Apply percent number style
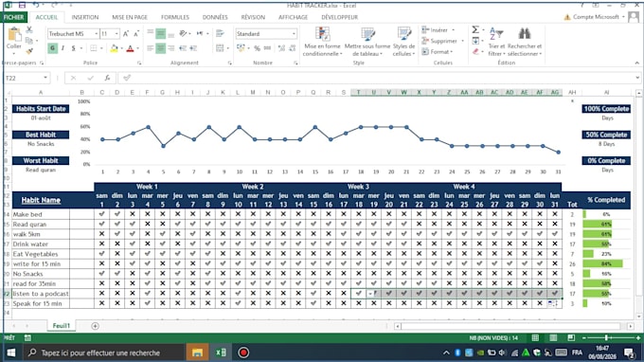The width and height of the screenshot is (644, 362). pyautogui.click(x=257, y=48)
